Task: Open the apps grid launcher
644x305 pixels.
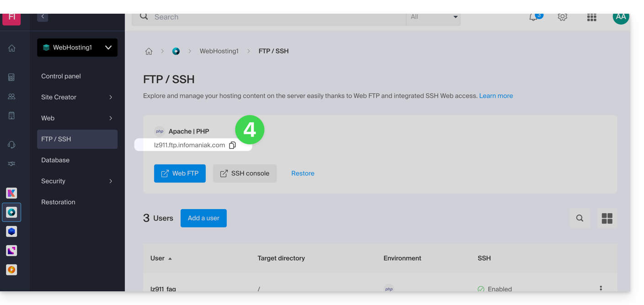Action: [x=591, y=17]
